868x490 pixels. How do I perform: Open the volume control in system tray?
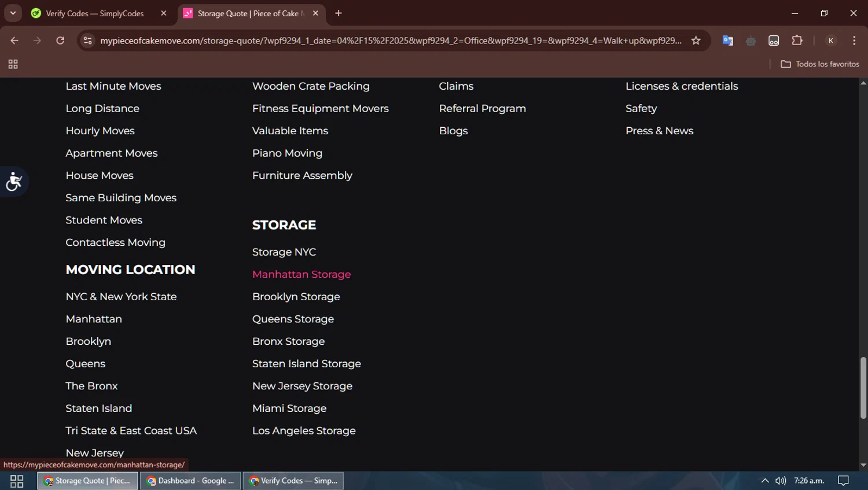(x=781, y=481)
